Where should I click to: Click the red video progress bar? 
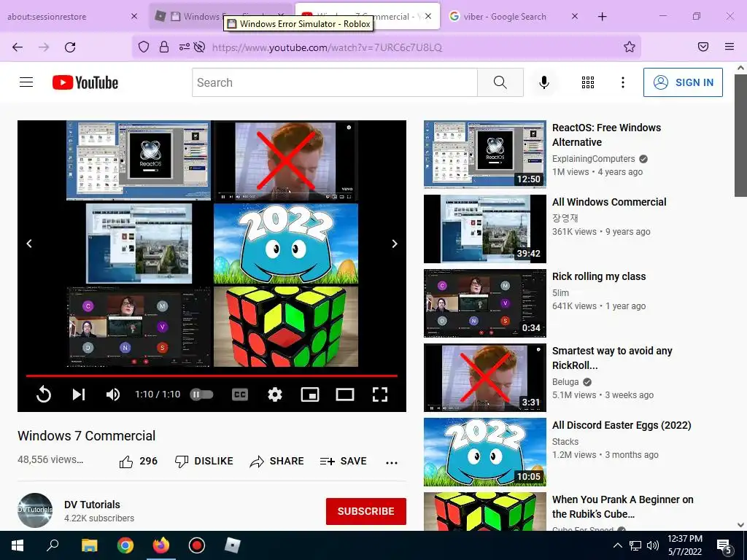pyautogui.click(x=212, y=376)
